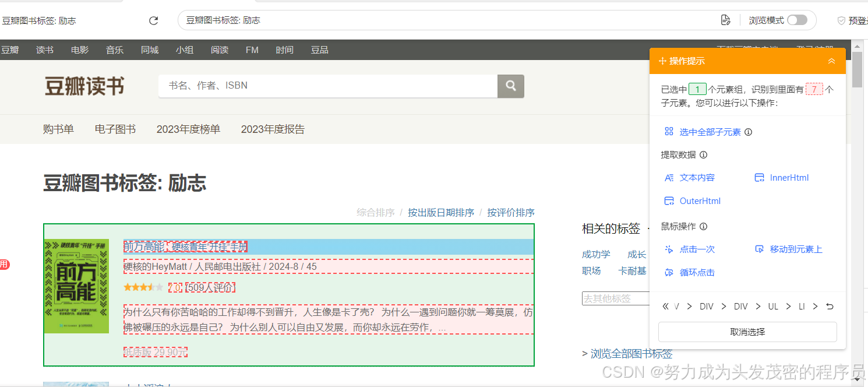This screenshot has width=868, height=387.
Task: Open info icon next to 鼠标操作
Action: 703,227
